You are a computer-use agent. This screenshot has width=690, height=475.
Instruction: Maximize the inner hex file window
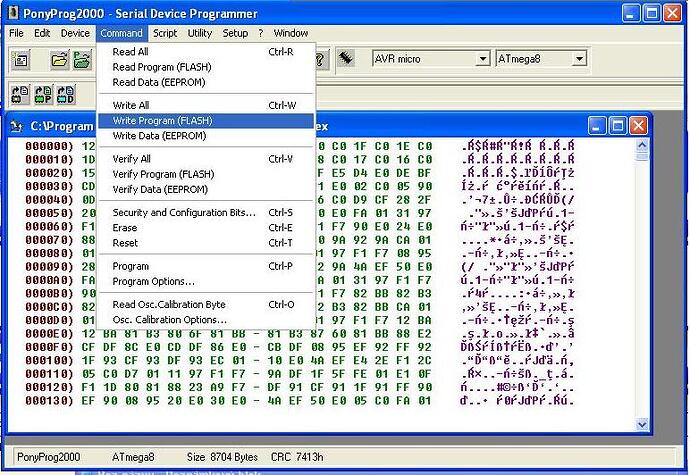[x=617, y=126]
